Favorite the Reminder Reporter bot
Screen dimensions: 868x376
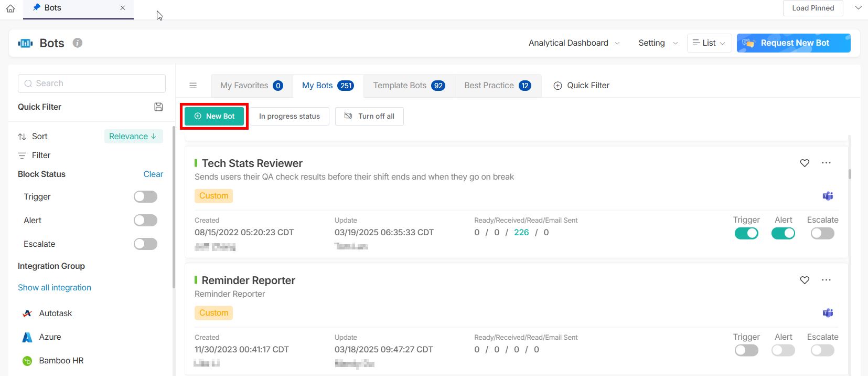tap(805, 280)
